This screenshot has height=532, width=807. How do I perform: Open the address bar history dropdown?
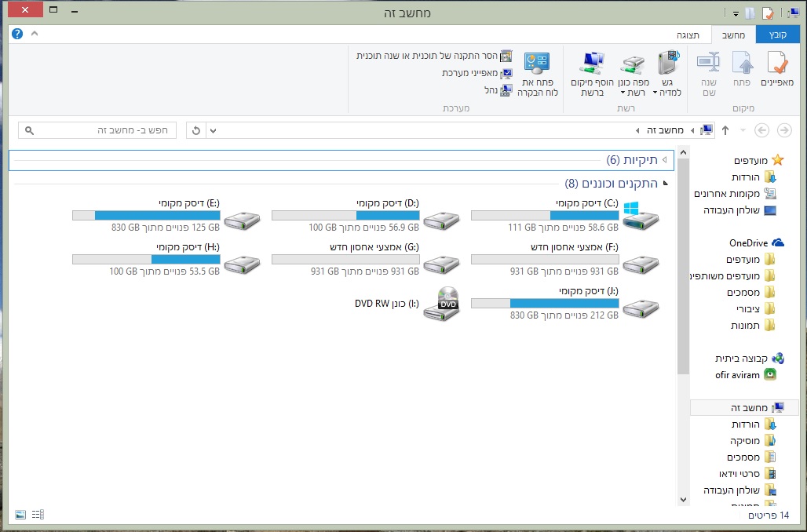coord(214,130)
